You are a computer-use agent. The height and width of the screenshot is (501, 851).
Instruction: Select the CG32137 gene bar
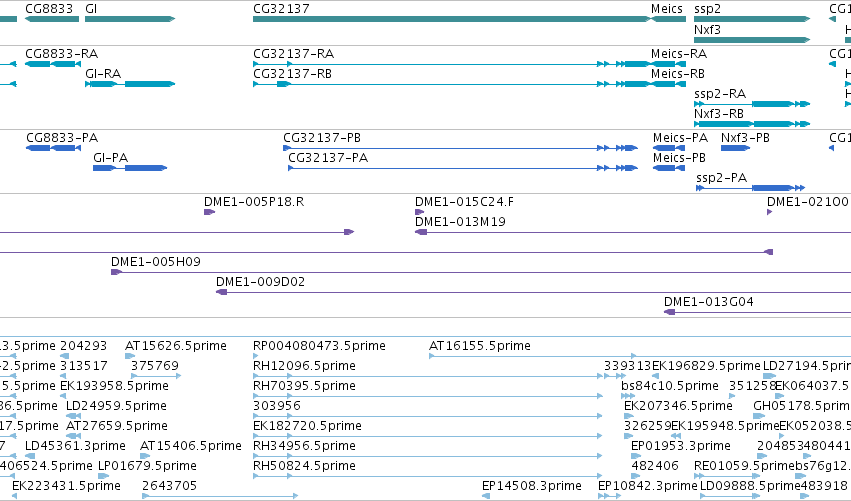pos(452,19)
